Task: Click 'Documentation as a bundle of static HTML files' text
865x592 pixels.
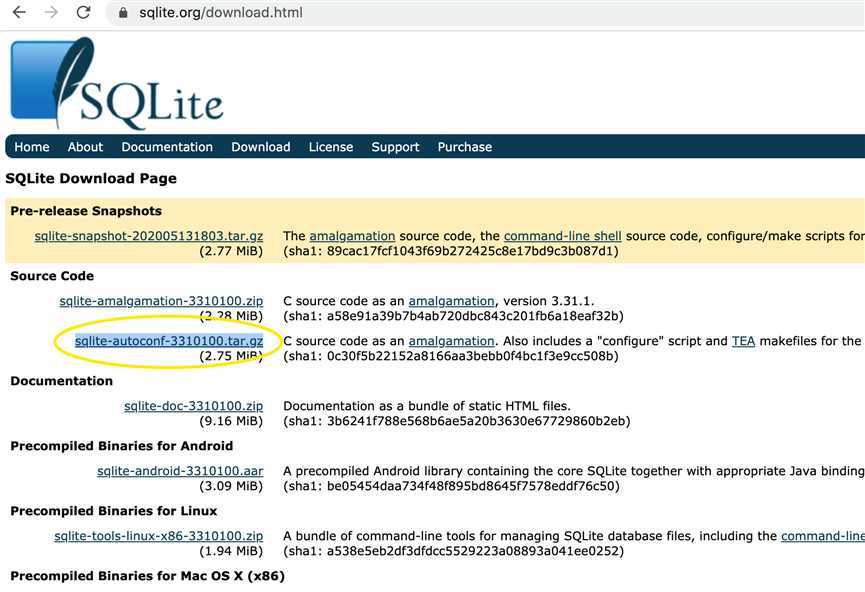Action: 427,406
